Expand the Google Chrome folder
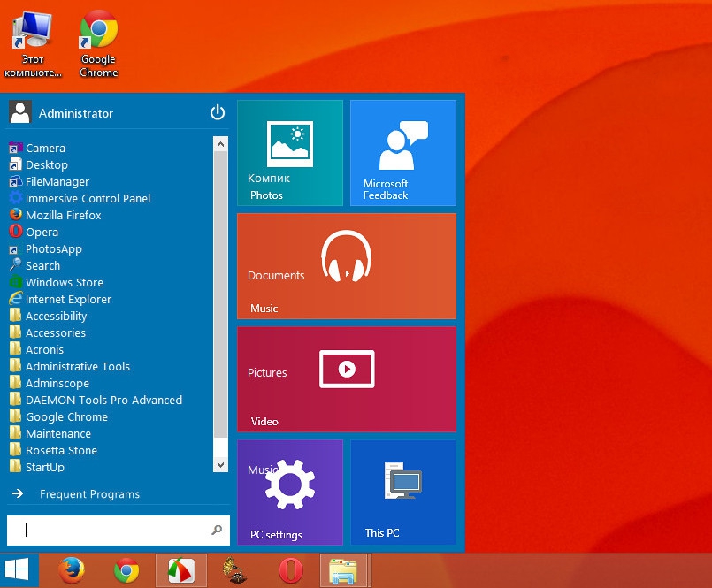The height and width of the screenshot is (588, 712). [58, 416]
